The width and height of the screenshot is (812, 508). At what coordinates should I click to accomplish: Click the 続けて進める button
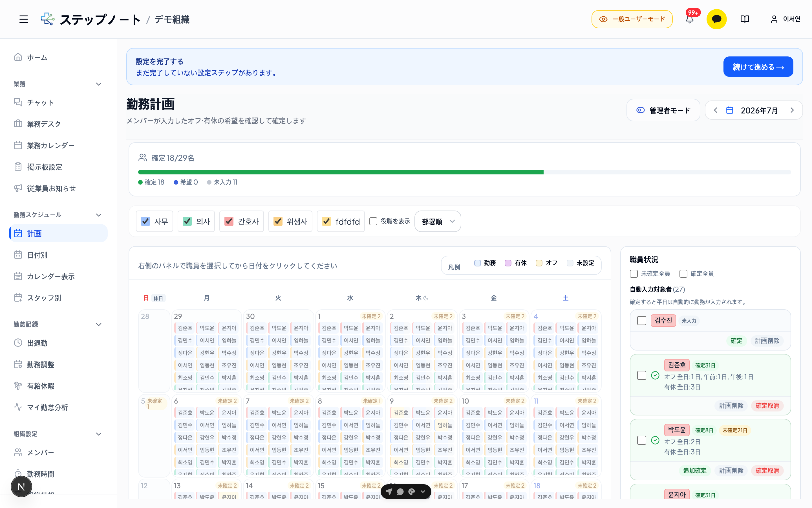[758, 67]
